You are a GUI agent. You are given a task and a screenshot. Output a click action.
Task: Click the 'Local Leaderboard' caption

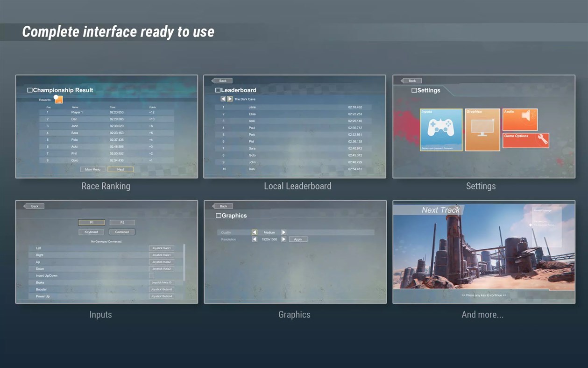[298, 186]
